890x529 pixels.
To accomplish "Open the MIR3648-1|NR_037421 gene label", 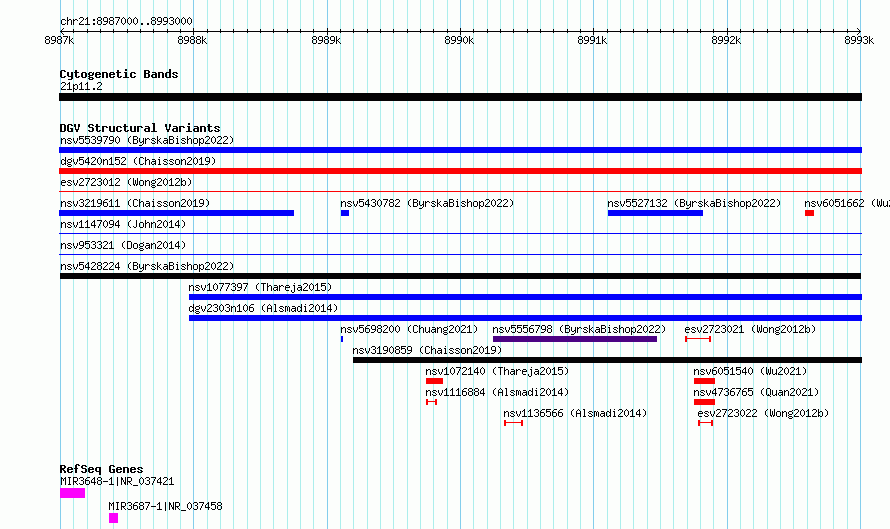I will 117,481.
